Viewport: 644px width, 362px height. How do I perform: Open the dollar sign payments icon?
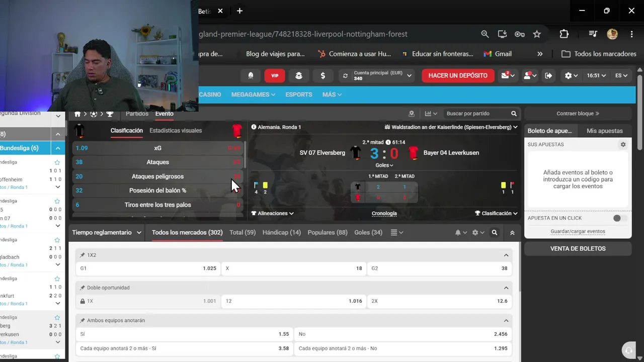[x=323, y=75]
